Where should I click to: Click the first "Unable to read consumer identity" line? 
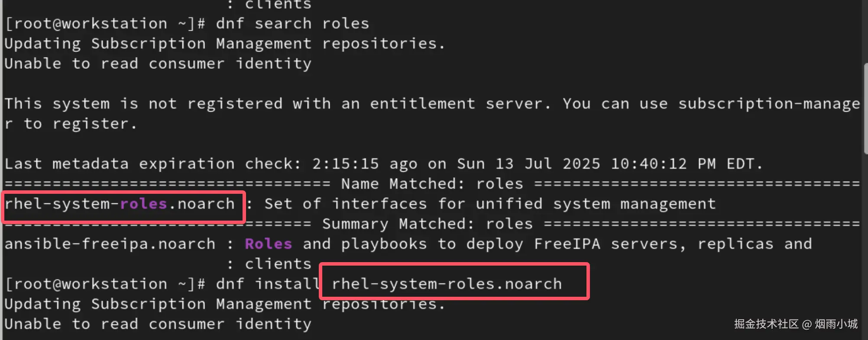158,64
